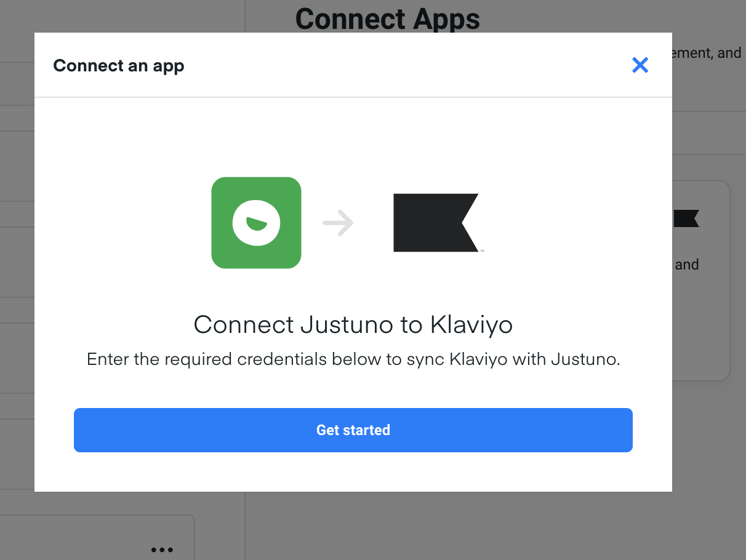Image resolution: width=746 pixels, height=560 pixels.
Task: Click the dimmed card at bottom left
Action: (x=92, y=535)
